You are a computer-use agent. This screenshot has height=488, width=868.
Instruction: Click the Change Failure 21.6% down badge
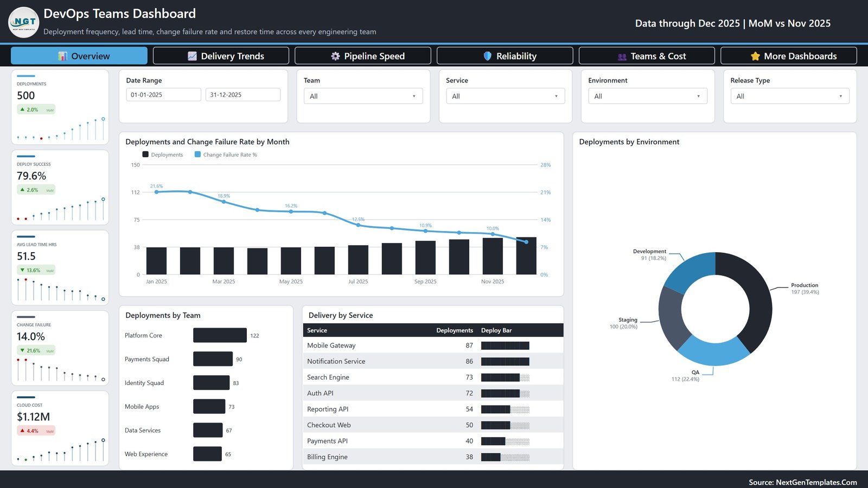36,350
